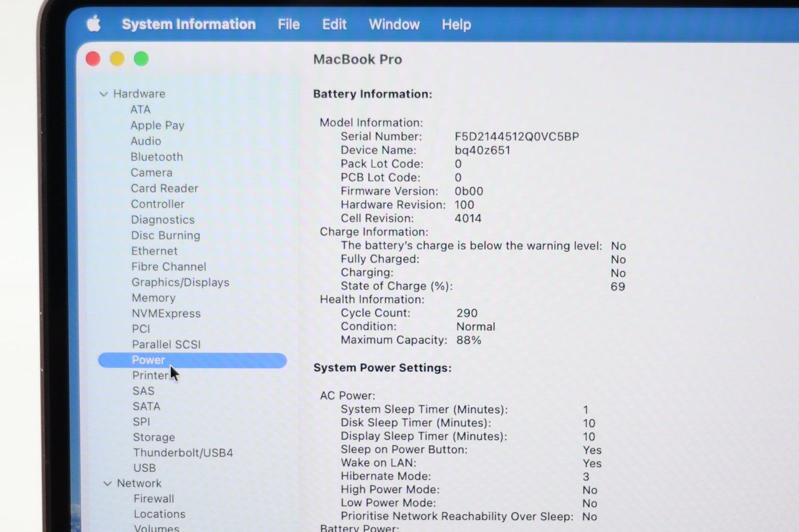Select Graphics/Displays in the Hardware list
799x532 pixels.
(x=180, y=282)
